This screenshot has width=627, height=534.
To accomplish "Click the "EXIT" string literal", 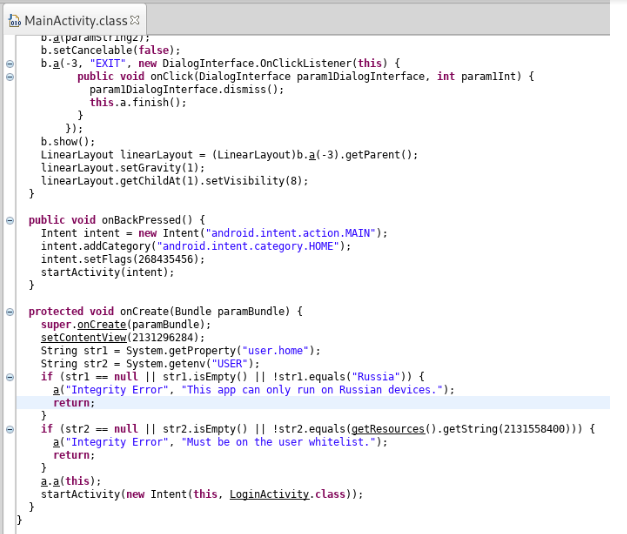I will 108,64.
